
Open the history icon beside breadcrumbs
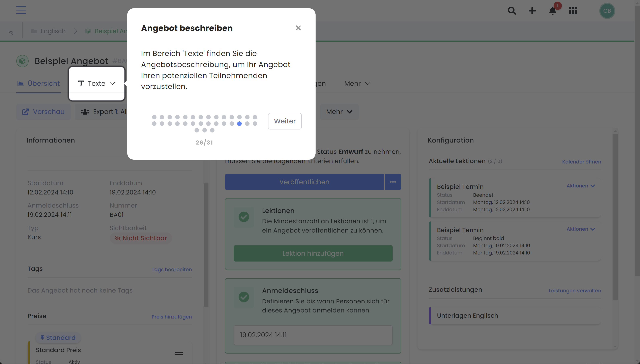coord(11,33)
